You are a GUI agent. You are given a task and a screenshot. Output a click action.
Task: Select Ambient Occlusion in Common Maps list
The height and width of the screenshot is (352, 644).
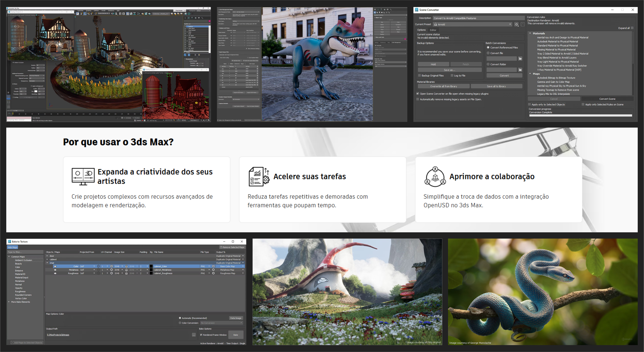23,260
